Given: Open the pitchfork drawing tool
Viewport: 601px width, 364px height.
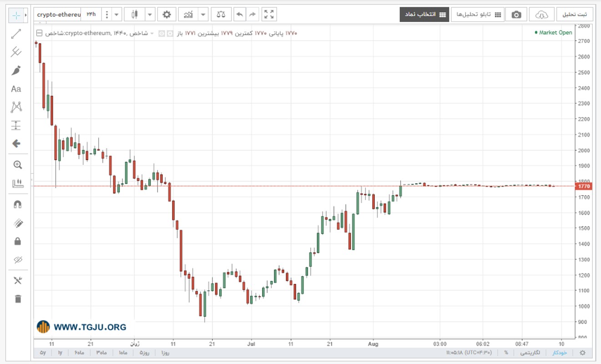Looking at the screenshot, I should 16,52.
